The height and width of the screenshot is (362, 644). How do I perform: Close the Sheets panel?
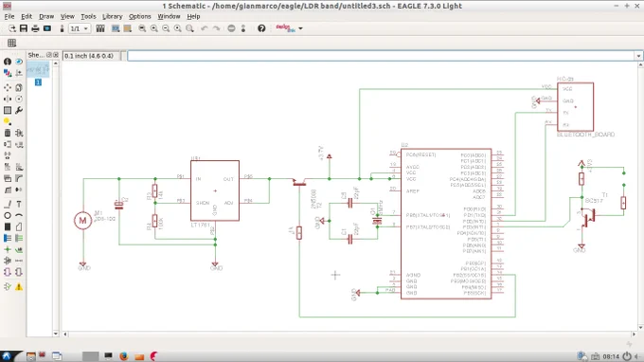(56, 55)
